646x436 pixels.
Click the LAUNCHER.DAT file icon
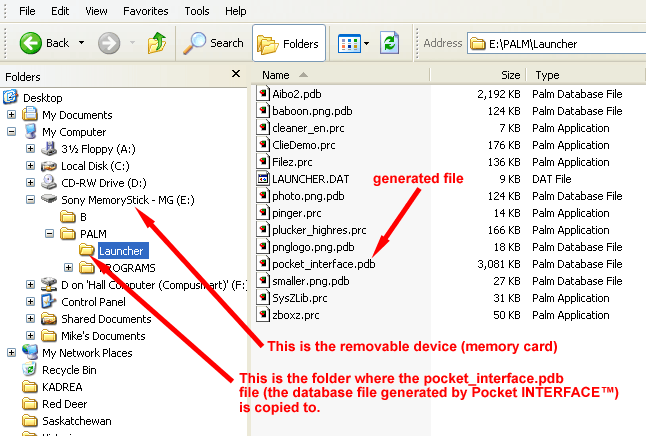click(262, 178)
